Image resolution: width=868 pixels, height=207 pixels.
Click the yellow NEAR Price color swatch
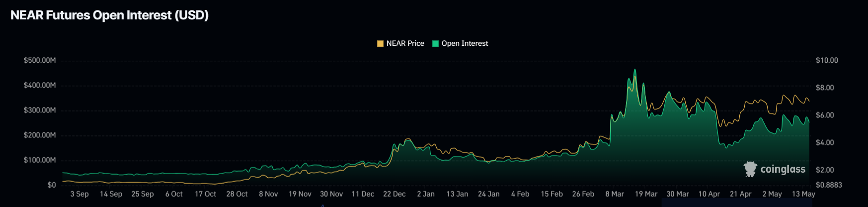point(380,43)
